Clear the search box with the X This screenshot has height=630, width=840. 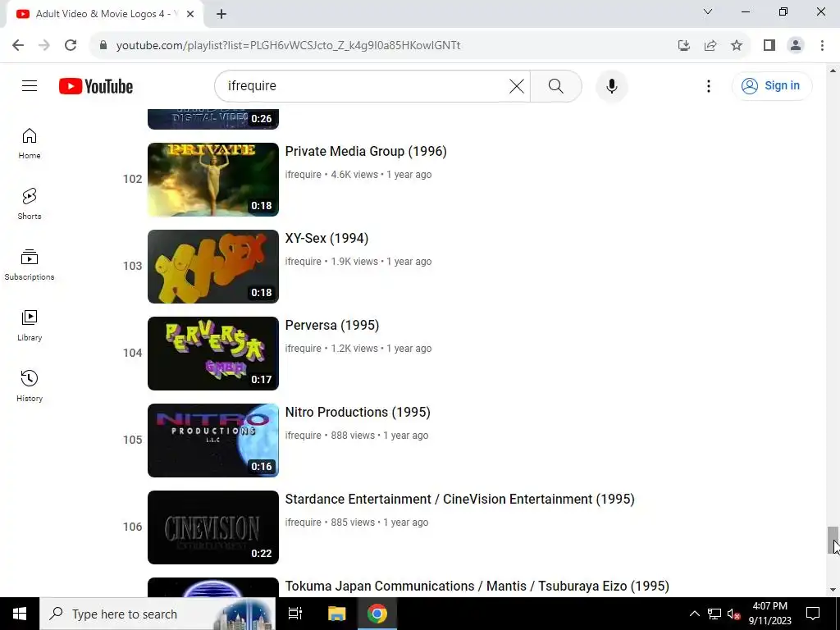coord(517,85)
